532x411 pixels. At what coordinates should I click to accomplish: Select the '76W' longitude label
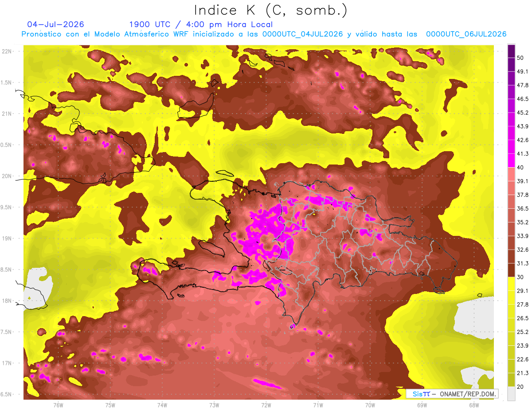point(58,405)
